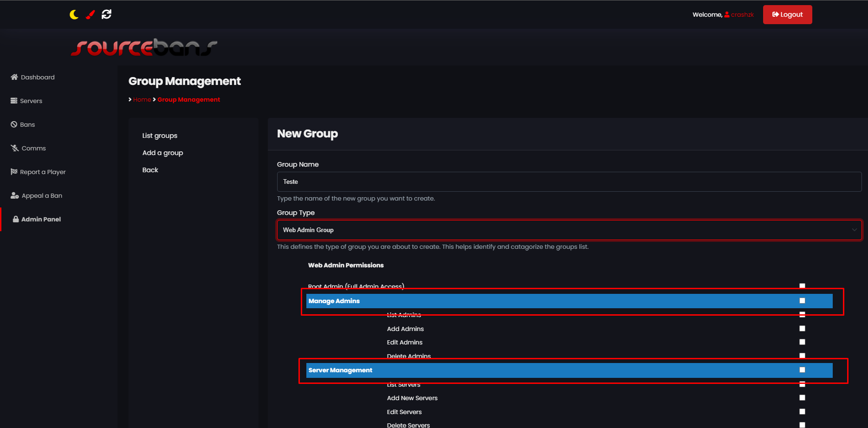Click the Web Admin Permissions heading
This screenshot has width=868, height=428.
(x=346, y=265)
